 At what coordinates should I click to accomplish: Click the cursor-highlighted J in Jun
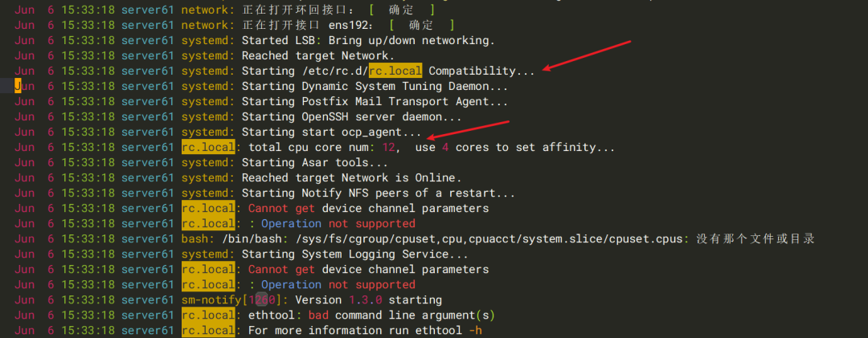click(x=18, y=86)
